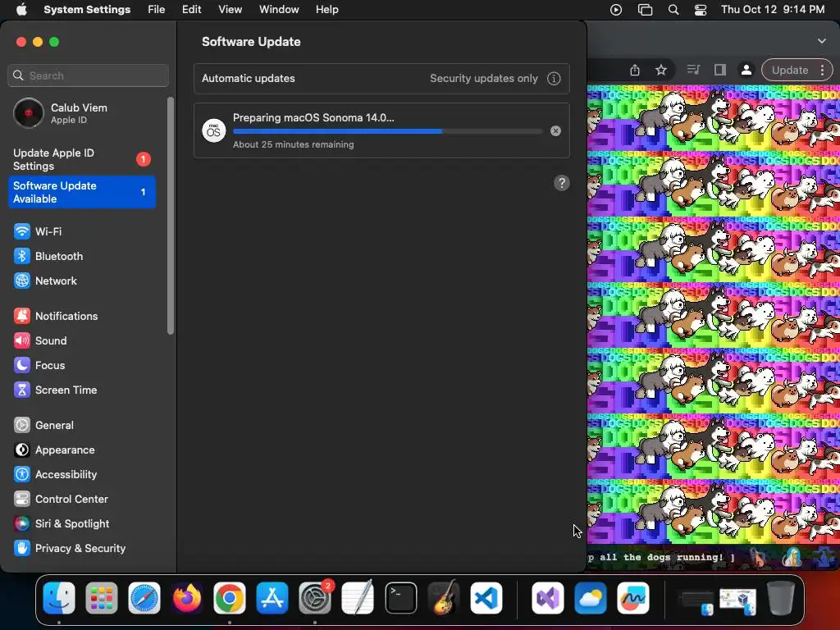This screenshot has width=840, height=630.
Task: Open Software Update help question mark
Action: coord(561,183)
